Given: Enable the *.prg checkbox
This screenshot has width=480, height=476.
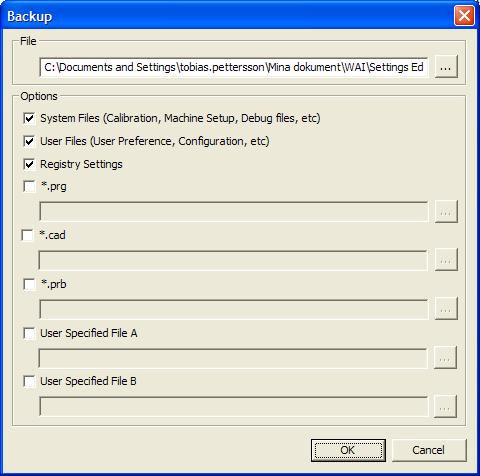Looking at the screenshot, I should pos(29,186).
